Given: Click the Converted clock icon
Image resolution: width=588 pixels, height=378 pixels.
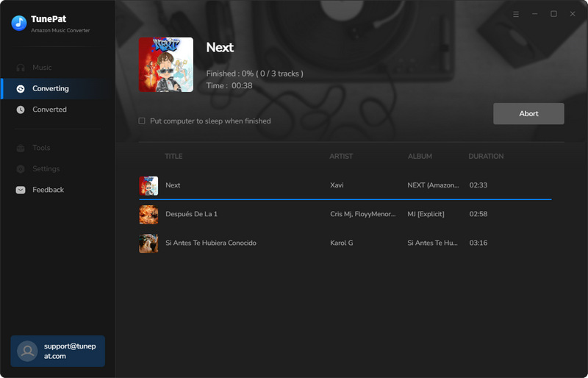Looking at the screenshot, I should 21,110.
